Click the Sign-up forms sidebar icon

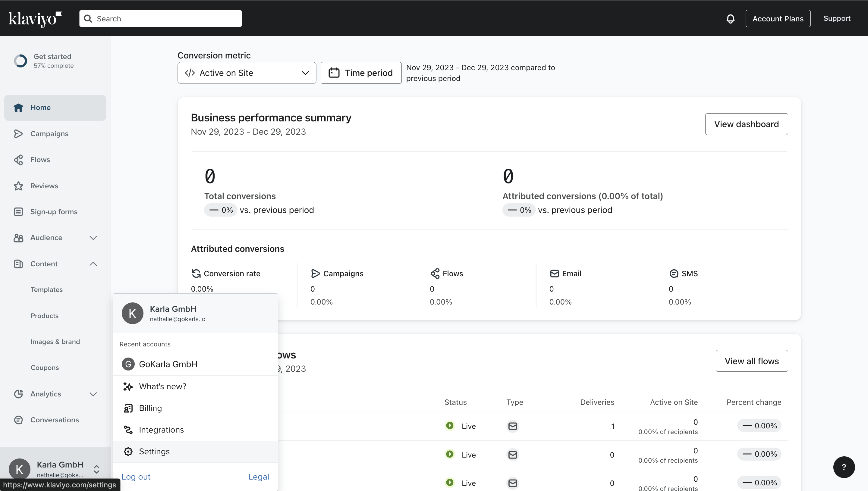[x=18, y=212]
